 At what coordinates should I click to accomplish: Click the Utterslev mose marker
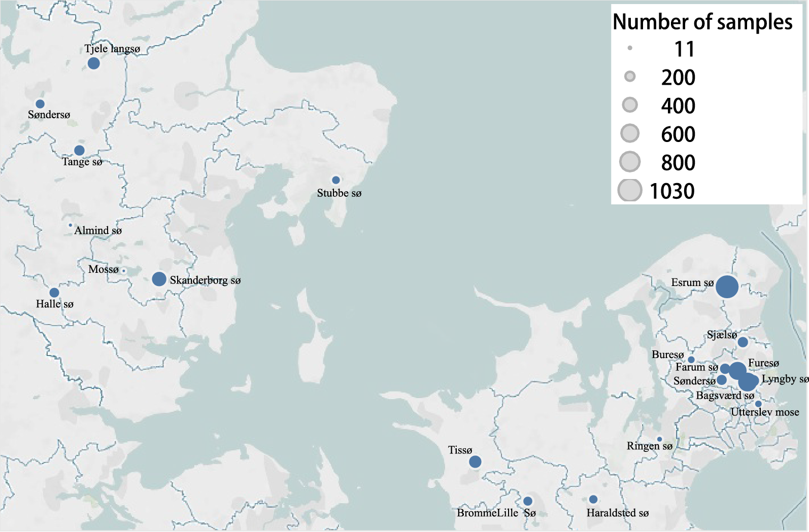(x=758, y=404)
